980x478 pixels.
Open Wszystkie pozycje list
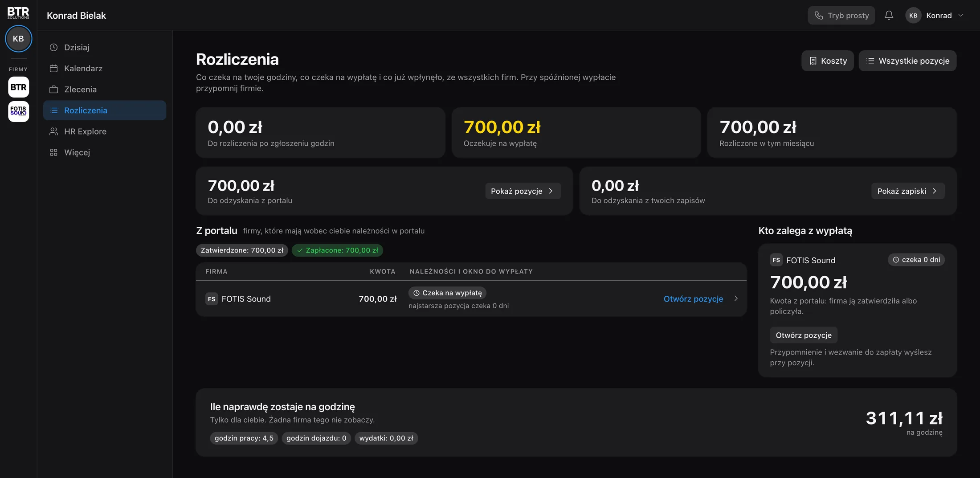(907, 61)
